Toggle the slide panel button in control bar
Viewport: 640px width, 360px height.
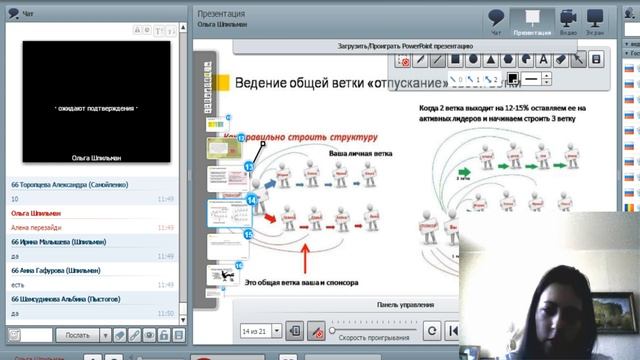(294, 331)
